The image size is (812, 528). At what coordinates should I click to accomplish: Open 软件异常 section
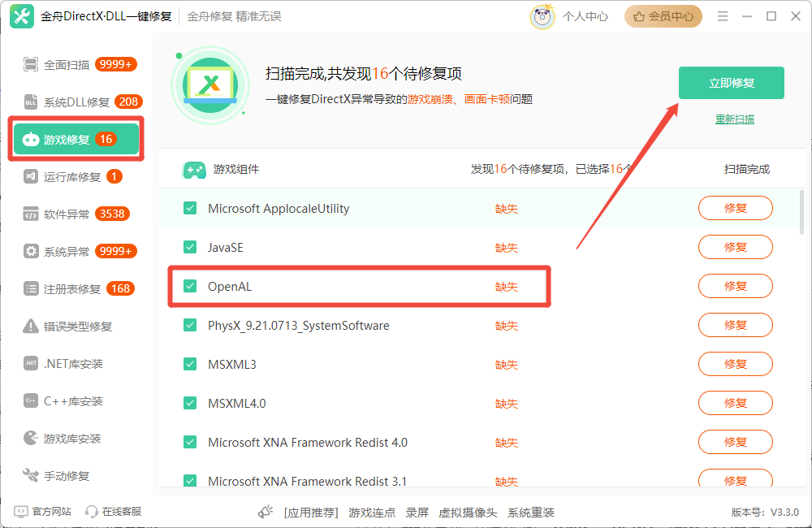[x=76, y=214]
